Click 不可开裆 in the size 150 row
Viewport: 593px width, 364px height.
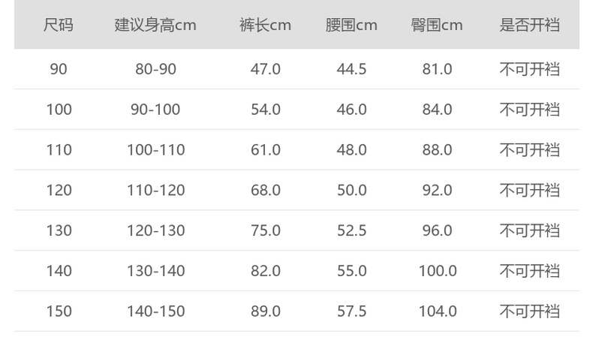530,311
